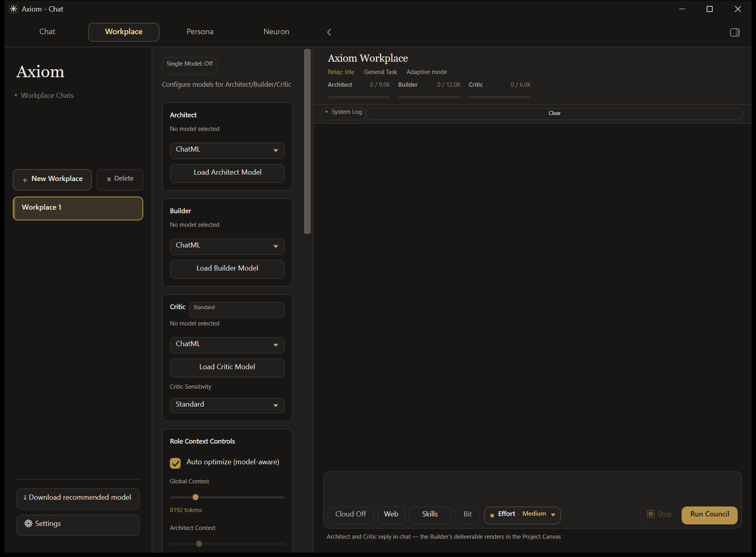Screen dimensions: 756x557
Task: Click the Architect Context slider handle
Action: tap(199, 543)
